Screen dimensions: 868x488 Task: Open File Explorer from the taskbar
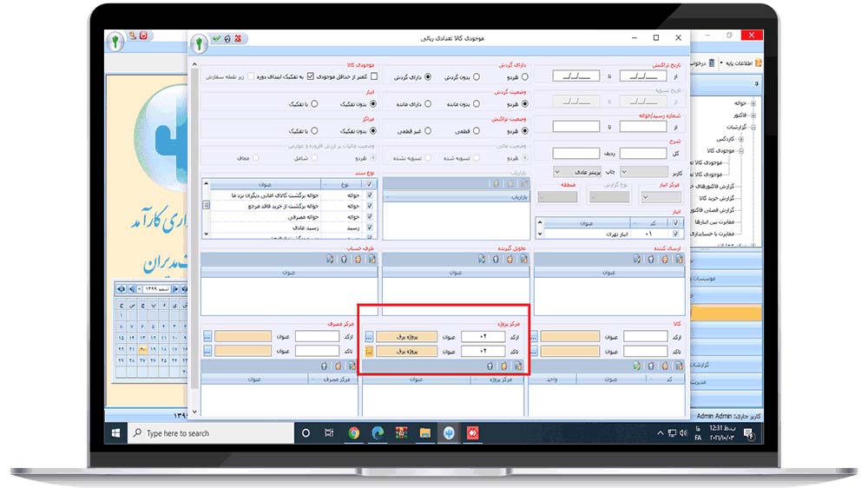point(425,432)
